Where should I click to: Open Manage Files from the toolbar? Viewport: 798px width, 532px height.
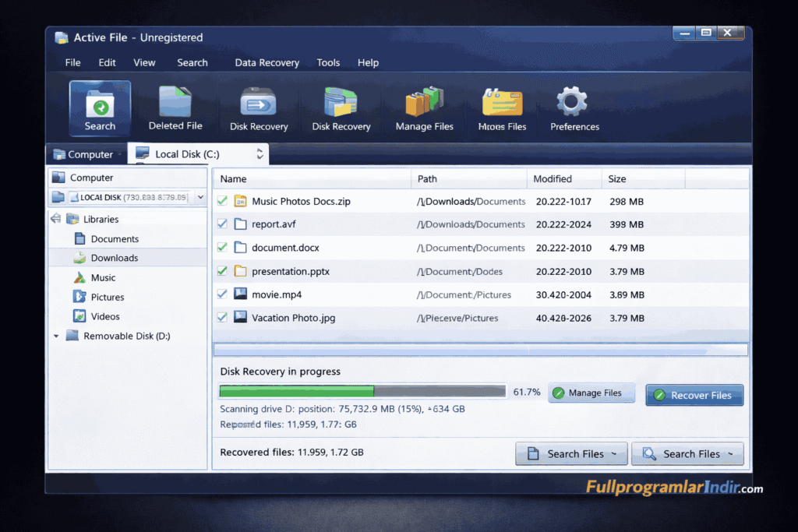pyautogui.click(x=423, y=107)
